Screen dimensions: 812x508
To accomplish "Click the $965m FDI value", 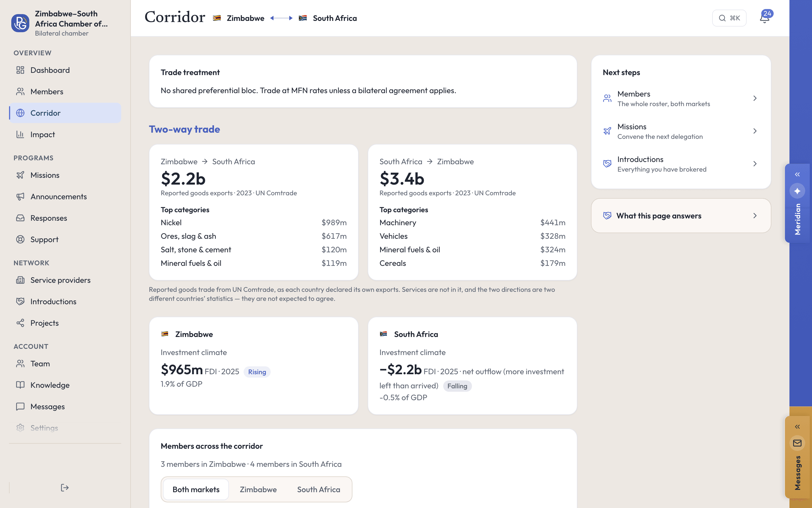I will [182, 370].
